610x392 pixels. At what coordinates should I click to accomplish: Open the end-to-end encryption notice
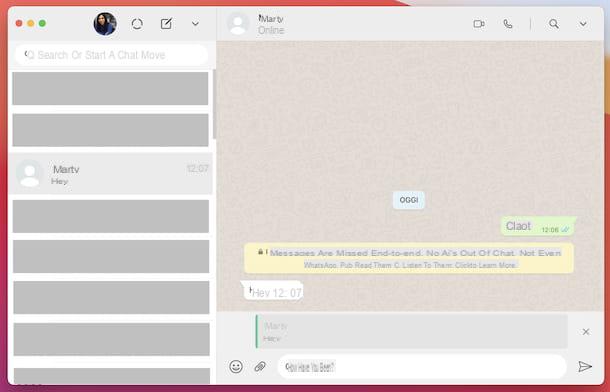[x=409, y=258]
